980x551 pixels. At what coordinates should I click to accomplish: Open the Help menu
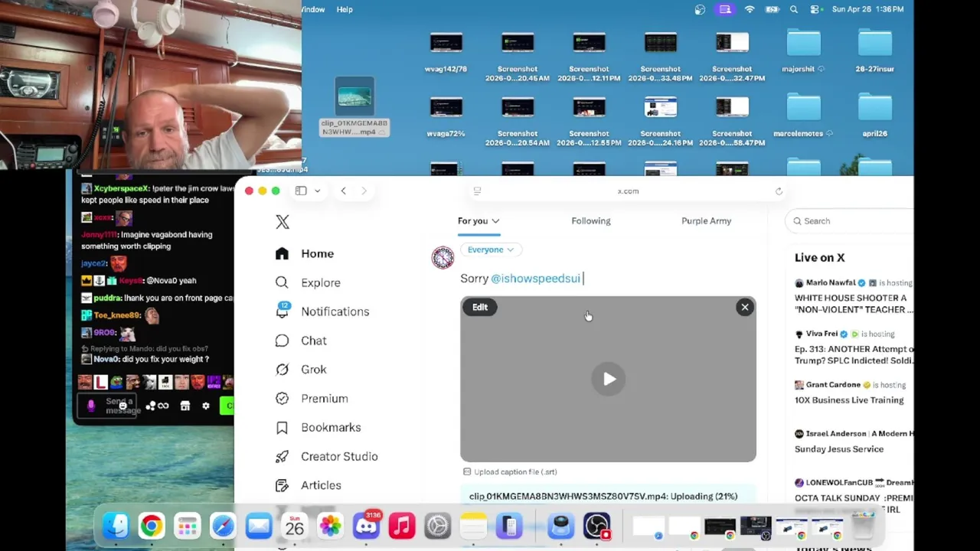(345, 9)
